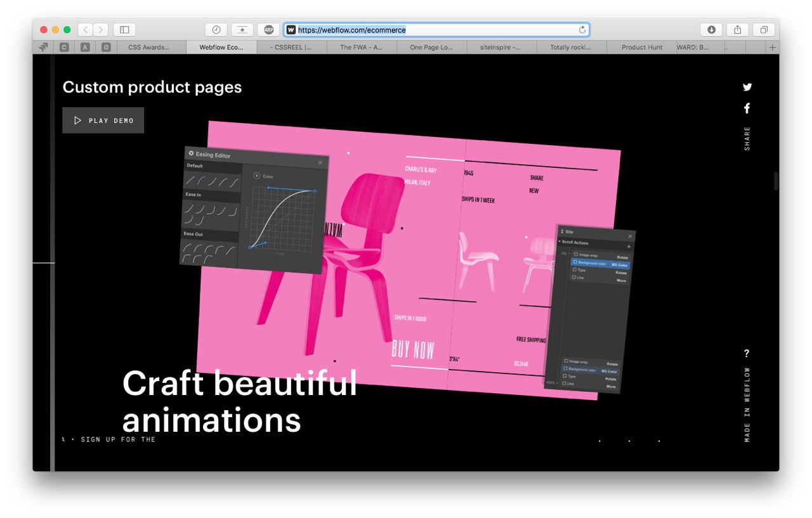Click the Custom product pages heading
The height and width of the screenshot is (518, 812).
coord(152,87)
